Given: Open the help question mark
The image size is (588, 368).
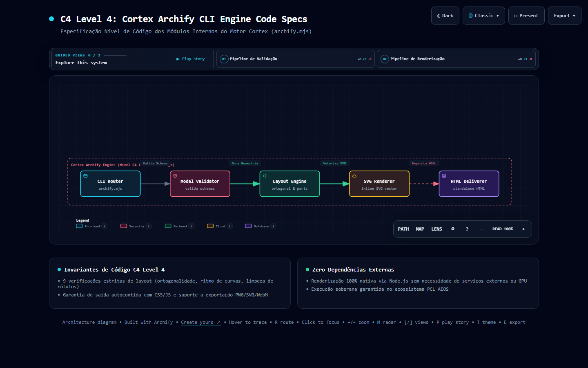Looking at the screenshot, I should (x=467, y=229).
